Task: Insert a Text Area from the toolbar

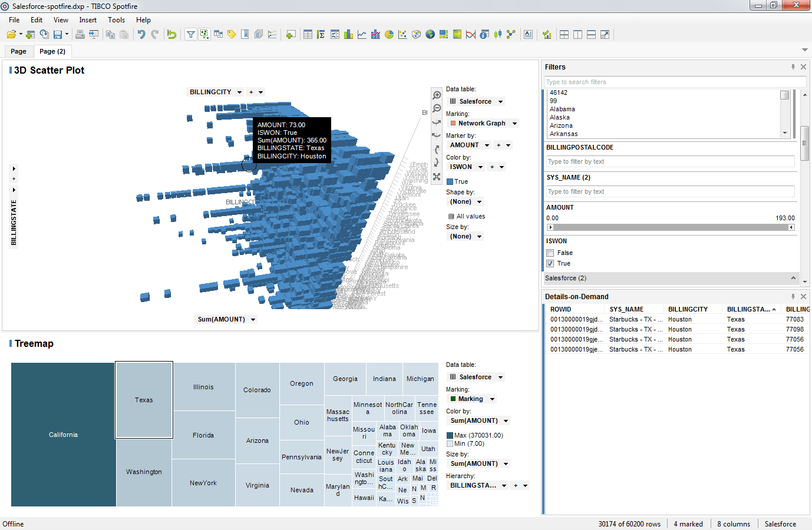Action: 528,35
